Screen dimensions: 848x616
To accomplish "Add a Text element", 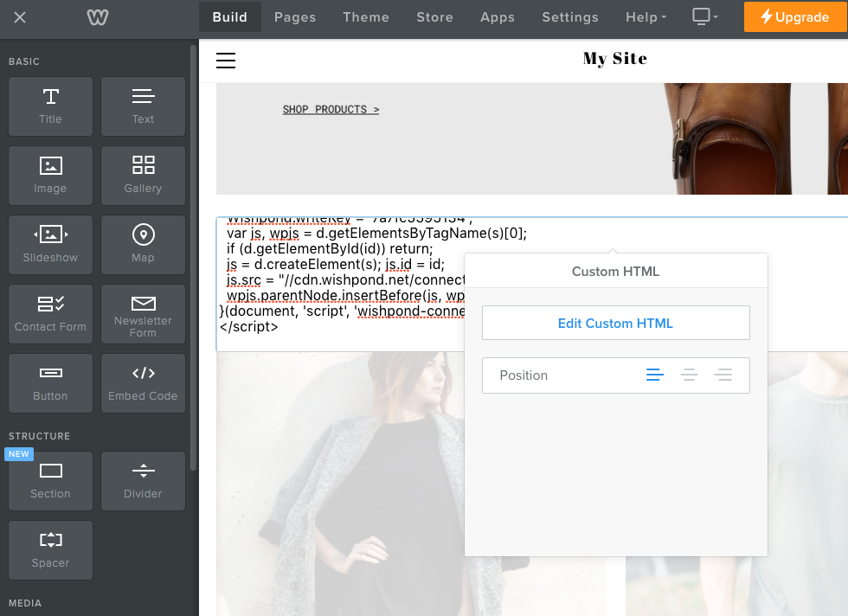I will click(x=143, y=106).
